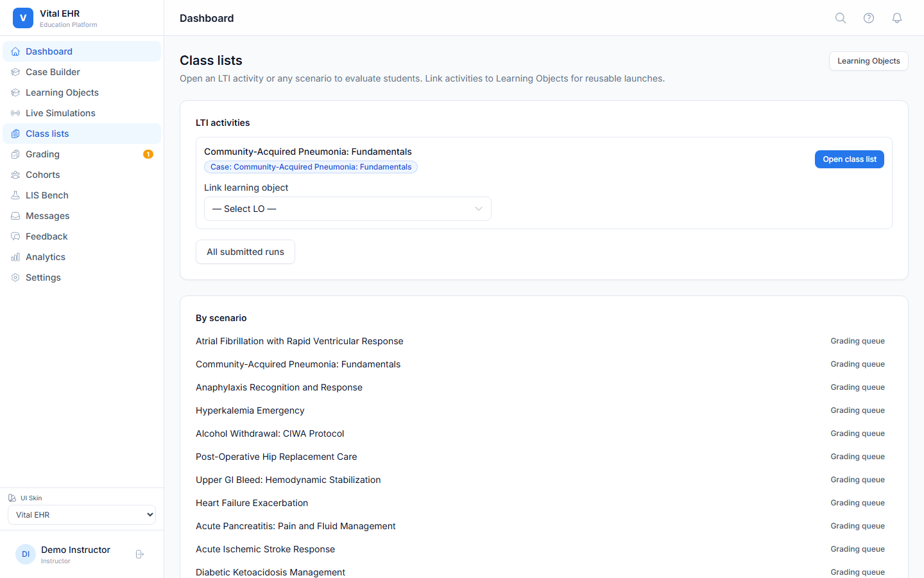The height and width of the screenshot is (578, 924).
Task: Open the Select LO dropdown
Action: tap(348, 209)
